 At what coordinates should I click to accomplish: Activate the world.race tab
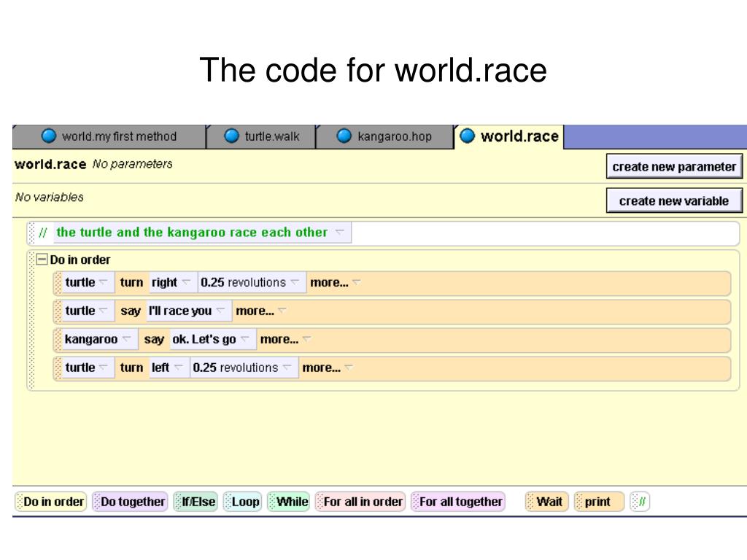click(508, 136)
